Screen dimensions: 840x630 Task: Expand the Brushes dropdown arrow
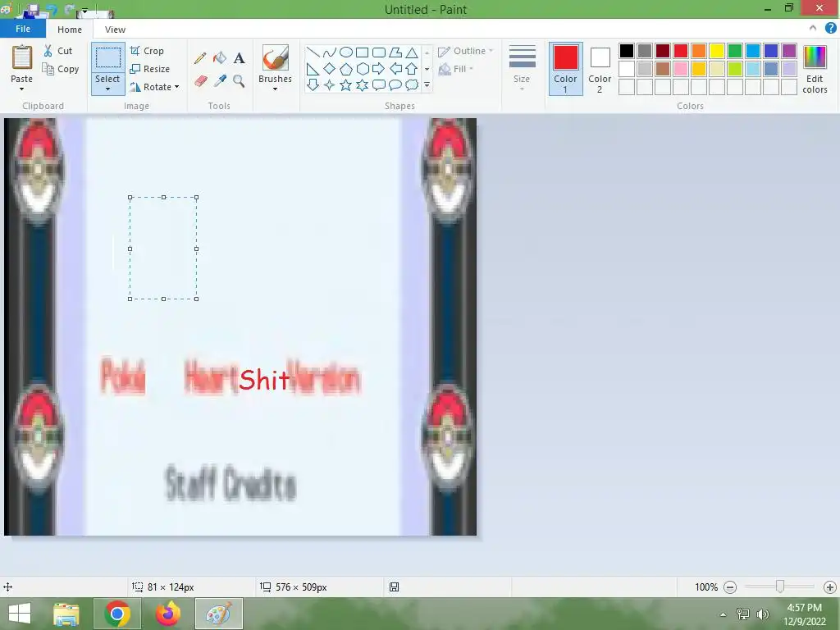276,89
